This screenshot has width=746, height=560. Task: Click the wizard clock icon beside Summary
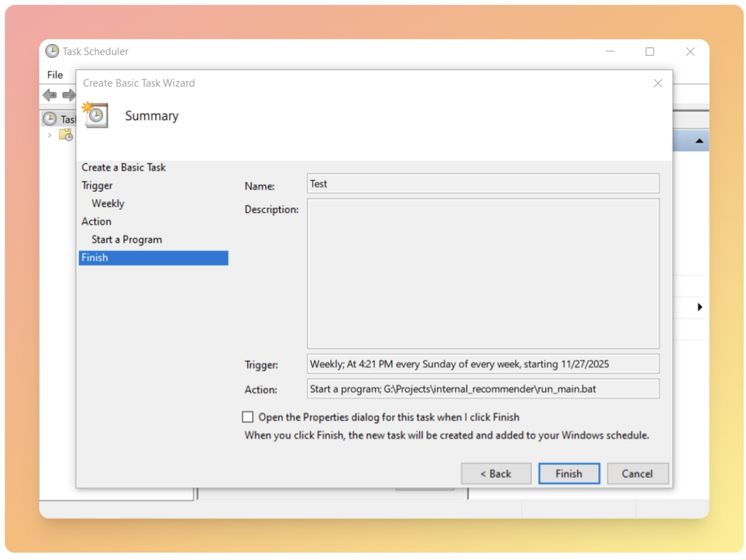tap(95, 114)
